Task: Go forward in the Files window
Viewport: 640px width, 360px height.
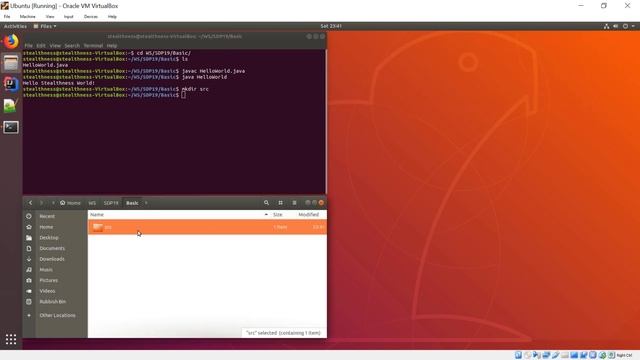Action: click(x=41, y=202)
